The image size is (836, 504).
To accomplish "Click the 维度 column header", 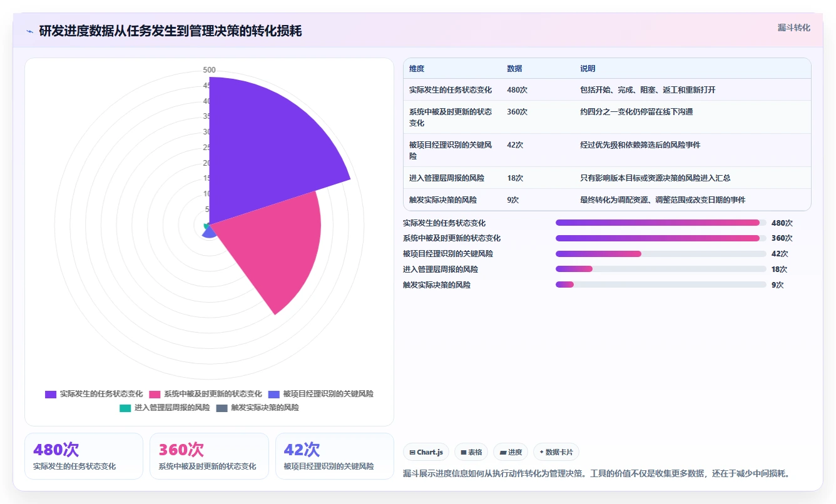I will click(417, 69).
